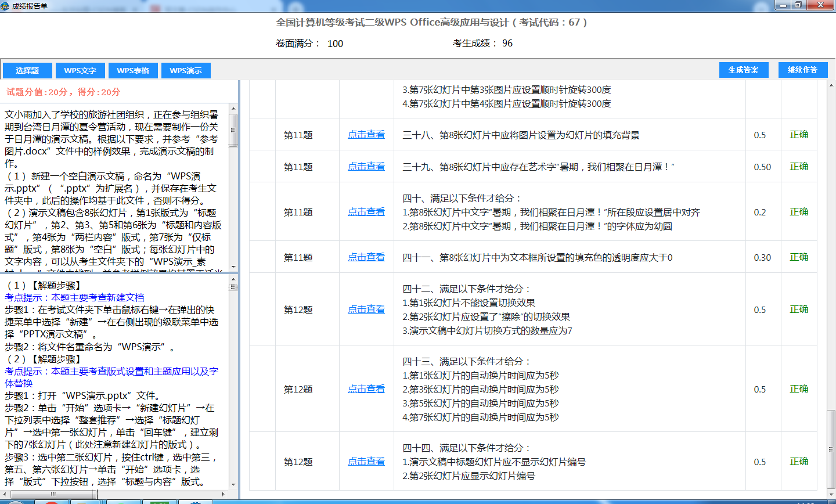The height and width of the screenshot is (504, 836).
Task: Click 正确 in the 三十九 row
Action: [799, 167]
